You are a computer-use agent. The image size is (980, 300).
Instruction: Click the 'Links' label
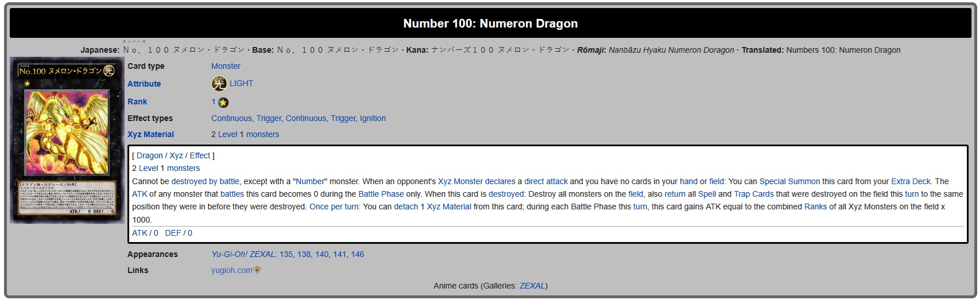(x=138, y=270)
